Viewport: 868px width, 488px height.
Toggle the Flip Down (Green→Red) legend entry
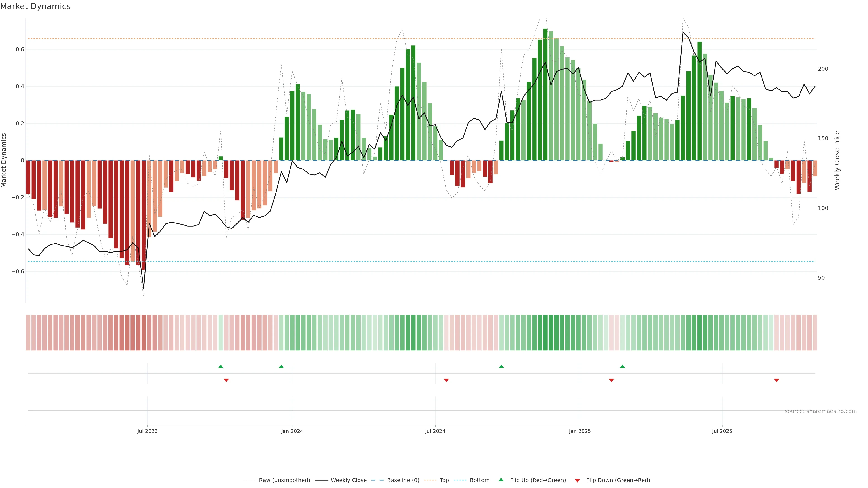(618, 480)
